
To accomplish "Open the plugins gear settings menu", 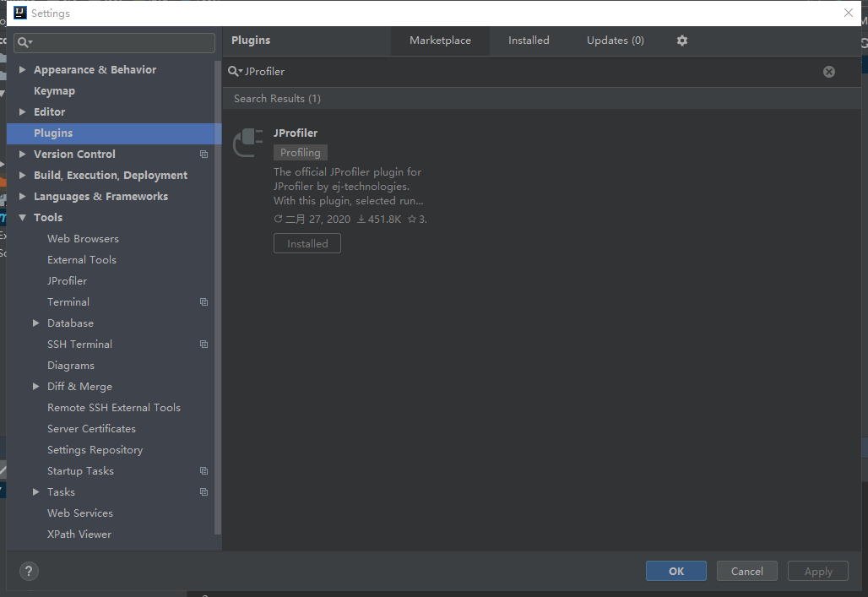I will point(682,41).
